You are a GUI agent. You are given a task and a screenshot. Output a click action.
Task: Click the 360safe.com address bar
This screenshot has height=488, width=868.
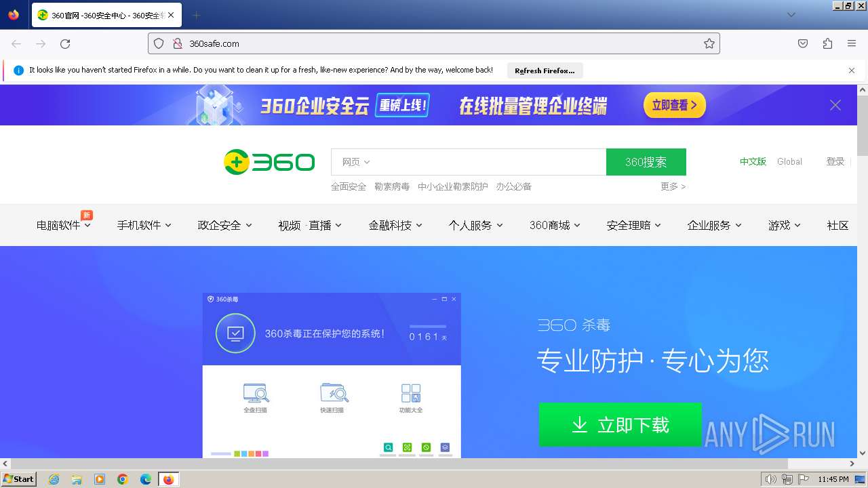434,43
